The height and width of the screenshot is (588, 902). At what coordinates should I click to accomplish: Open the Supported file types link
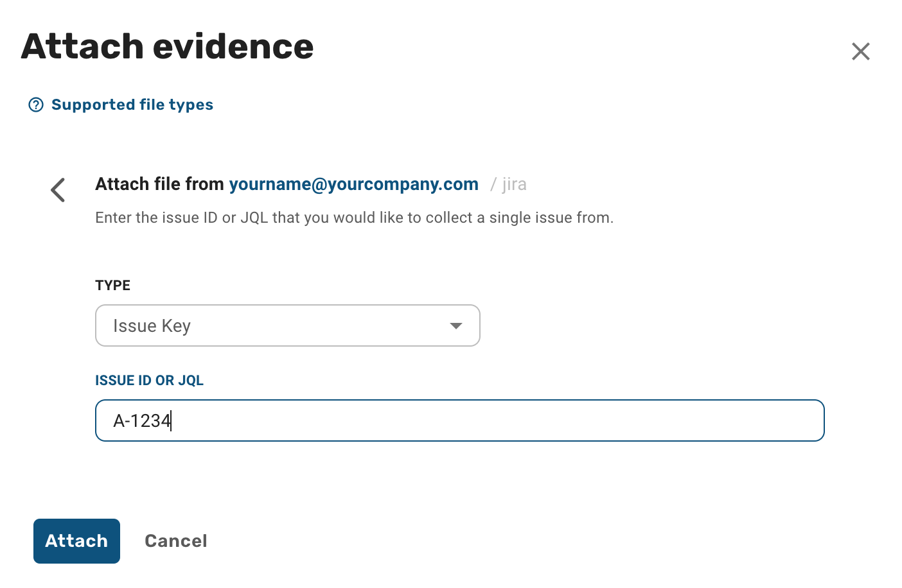(x=132, y=105)
